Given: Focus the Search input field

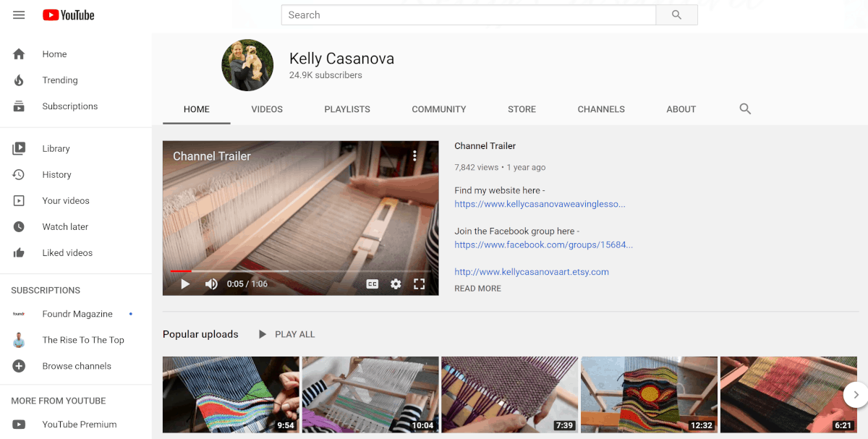Looking at the screenshot, I should pyautogui.click(x=469, y=14).
